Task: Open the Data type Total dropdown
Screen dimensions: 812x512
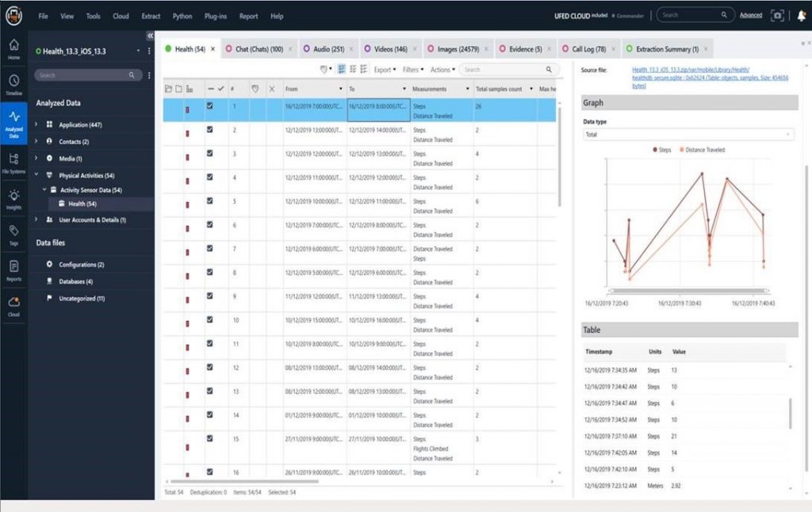Action: click(688, 135)
